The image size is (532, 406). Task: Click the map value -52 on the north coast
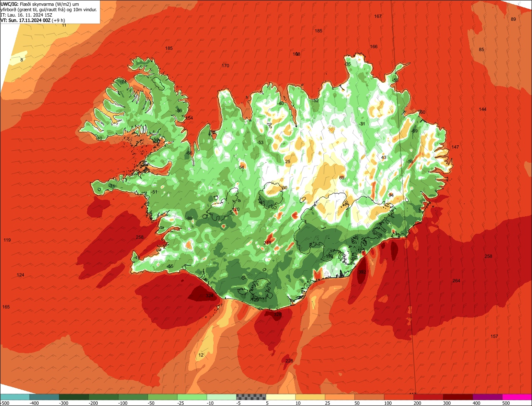(x=315, y=100)
